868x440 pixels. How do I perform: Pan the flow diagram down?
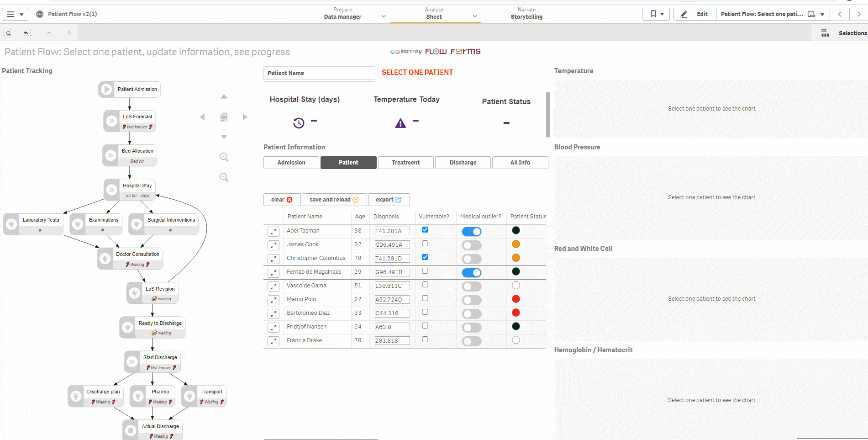224,137
